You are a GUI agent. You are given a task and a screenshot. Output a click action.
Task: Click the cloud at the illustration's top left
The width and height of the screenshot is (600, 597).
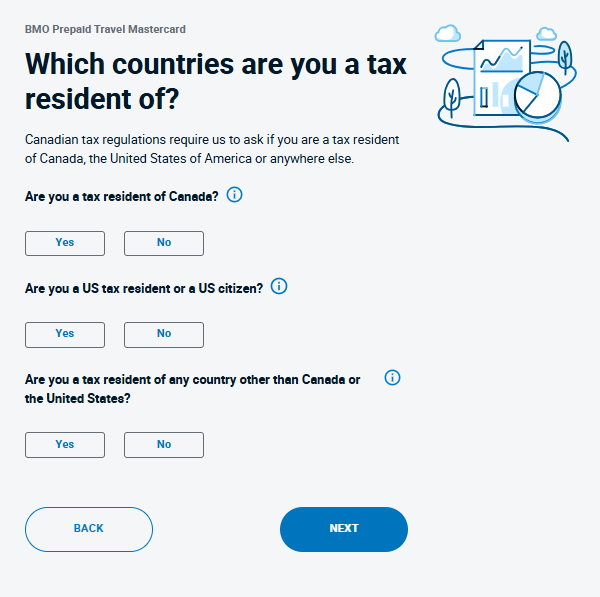click(447, 35)
